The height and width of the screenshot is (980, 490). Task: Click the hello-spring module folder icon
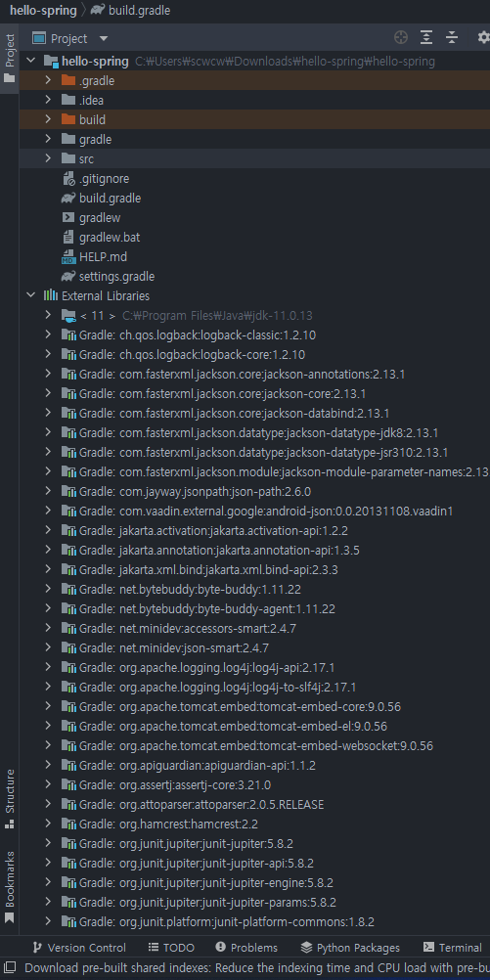(x=51, y=62)
